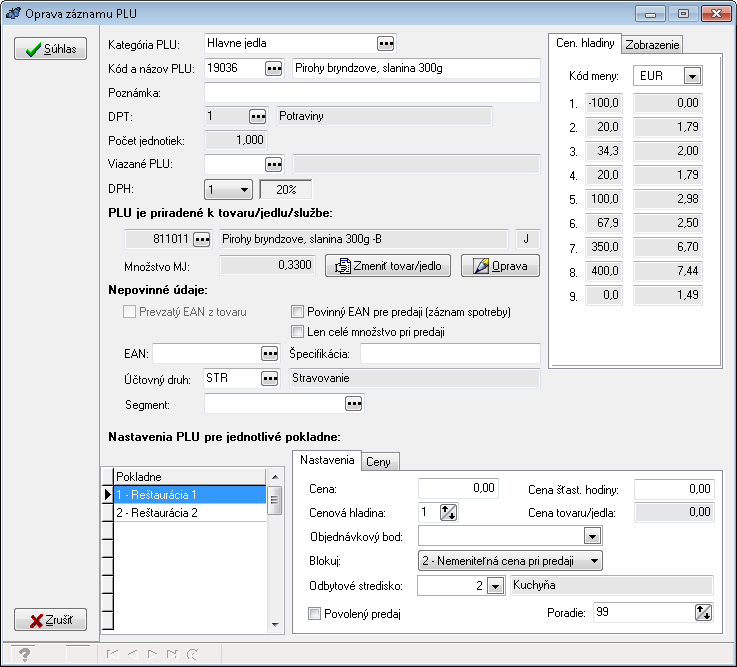Screen dimensions: 737x667
Task: Click price level 7 value 6,70
Action: [x=667, y=247]
